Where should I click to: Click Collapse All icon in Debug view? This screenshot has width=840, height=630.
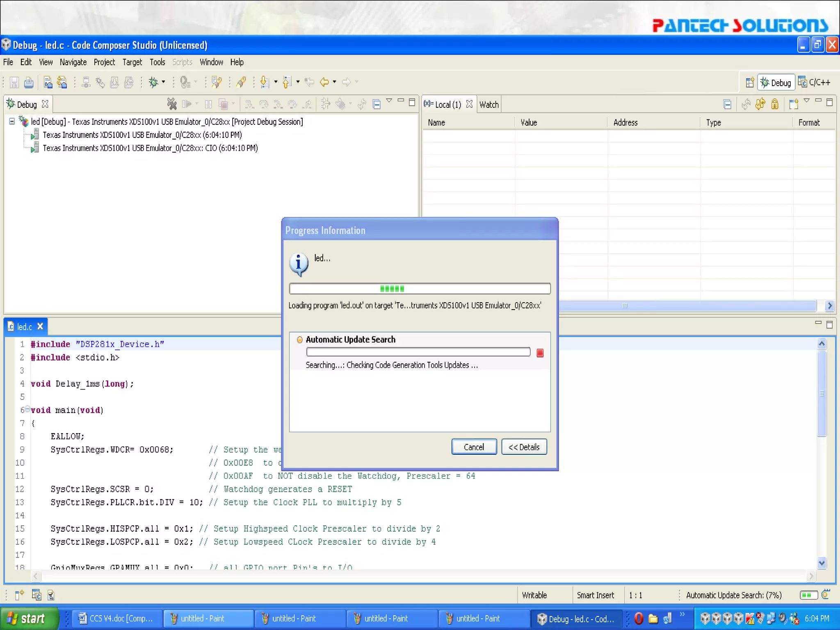point(377,104)
